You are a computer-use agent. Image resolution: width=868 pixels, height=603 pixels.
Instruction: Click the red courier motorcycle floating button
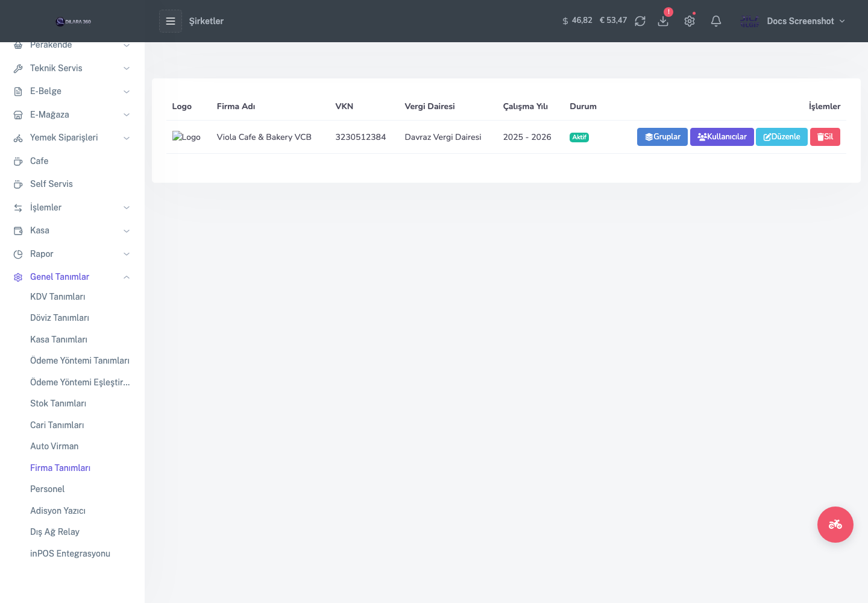click(835, 525)
